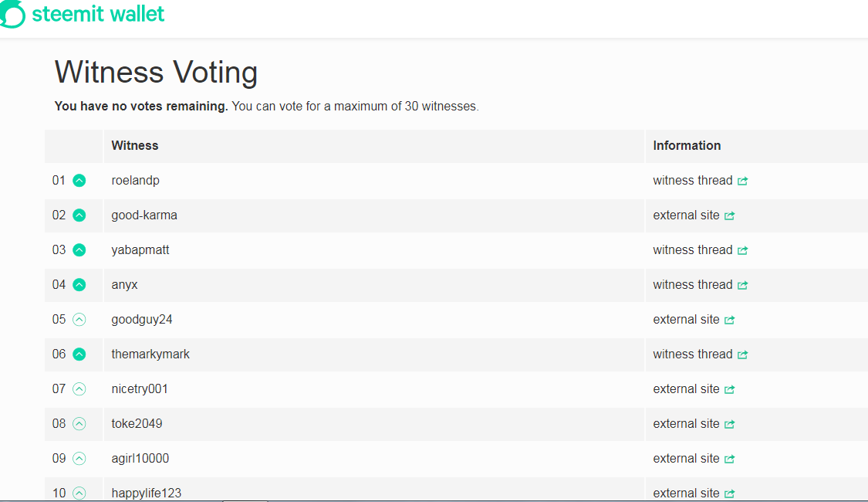Upvote witness nicetry001

[79, 389]
